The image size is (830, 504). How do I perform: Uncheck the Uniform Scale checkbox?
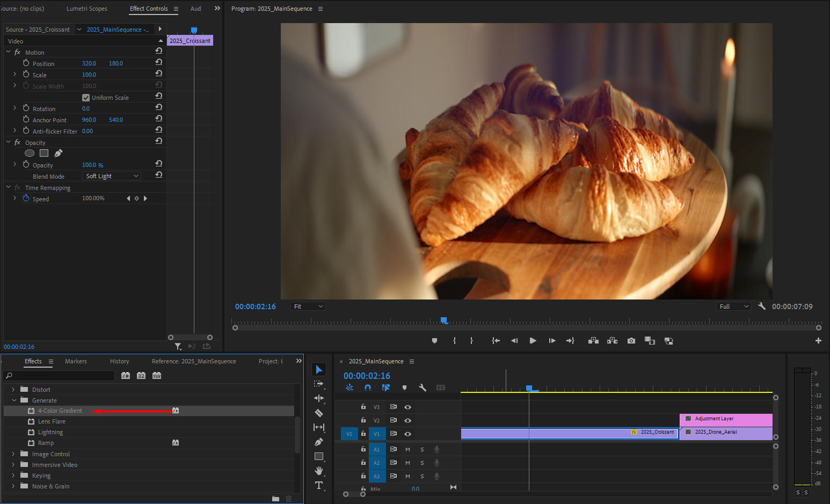pos(86,98)
